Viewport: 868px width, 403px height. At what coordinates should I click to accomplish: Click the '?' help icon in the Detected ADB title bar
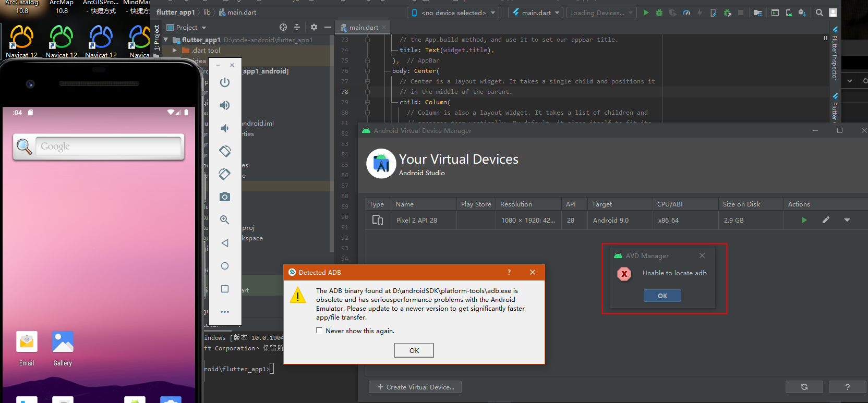point(509,272)
